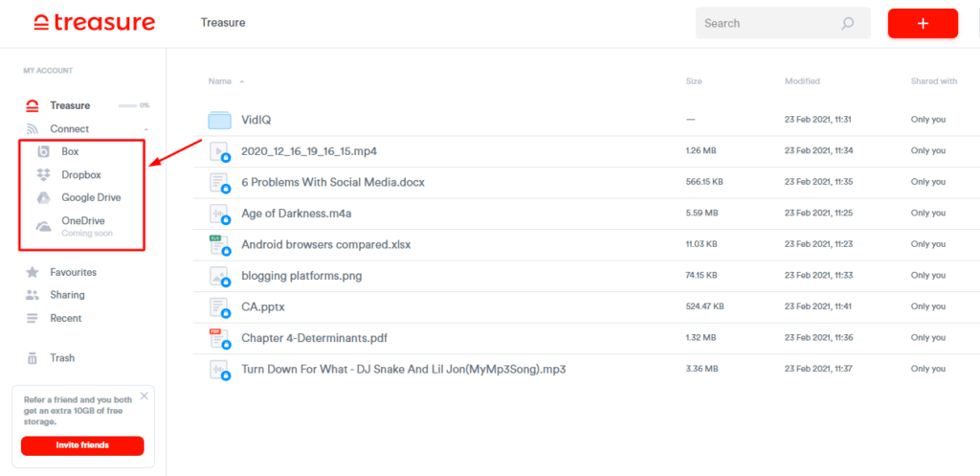This screenshot has width=980, height=476.
Task: Open the VidIQ folder icon
Action: (x=220, y=120)
